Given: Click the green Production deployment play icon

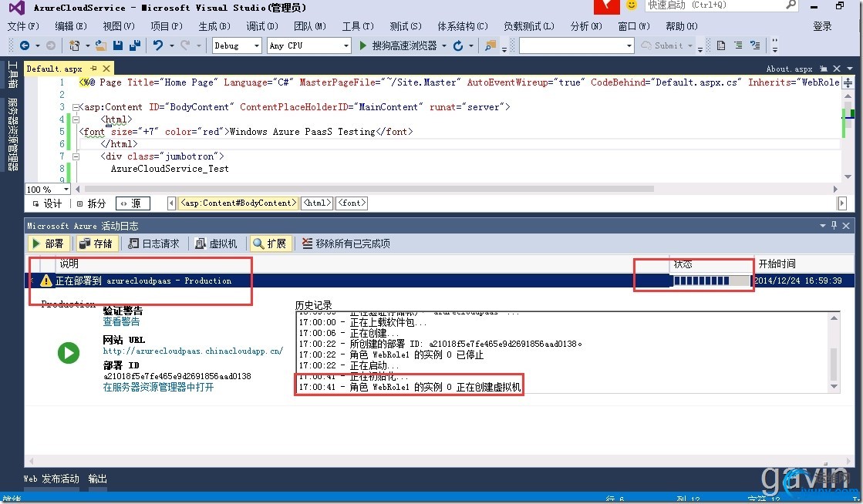Looking at the screenshot, I should 69,353.
